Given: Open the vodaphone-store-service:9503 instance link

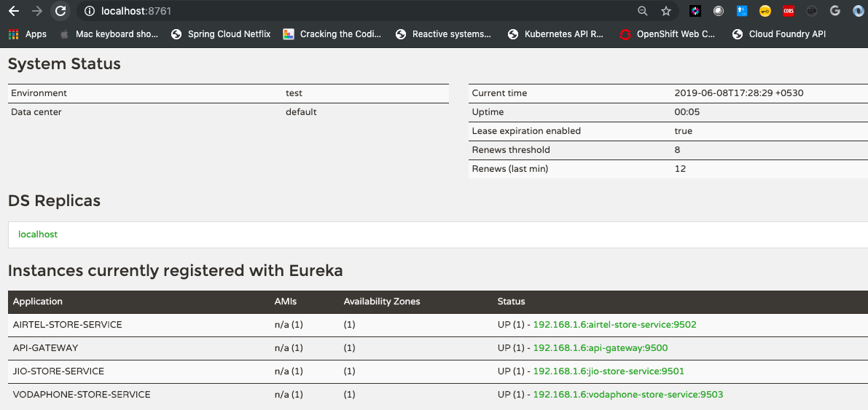Looking at the screenshot, I should coord(627,395).
